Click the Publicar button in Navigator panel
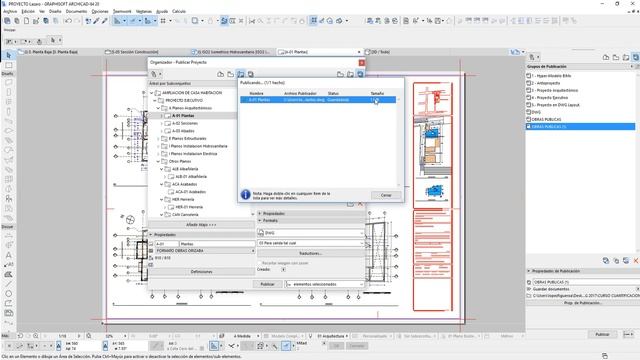 [602, 334]
